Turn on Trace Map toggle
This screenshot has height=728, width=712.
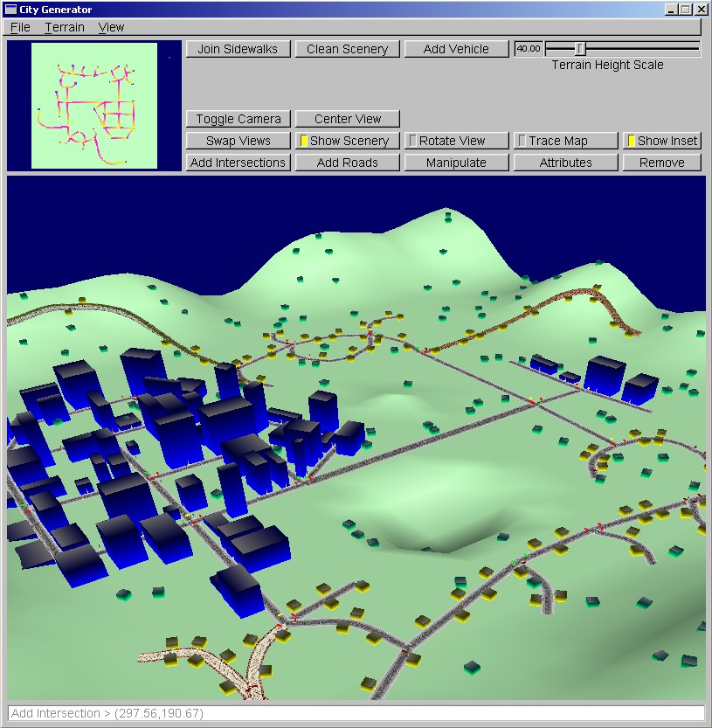tap(565, 141)
